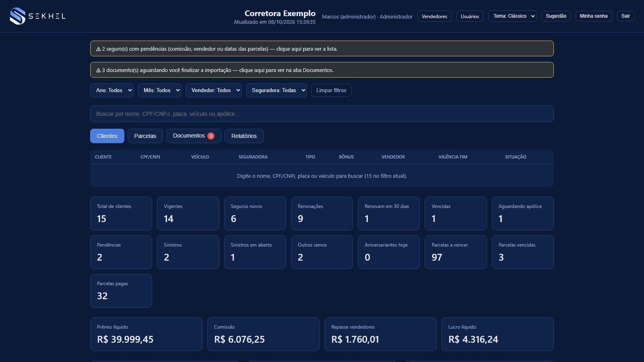Open the Documentos tab
The width and height of the screenshot is (644, 362).
(194, 136)
